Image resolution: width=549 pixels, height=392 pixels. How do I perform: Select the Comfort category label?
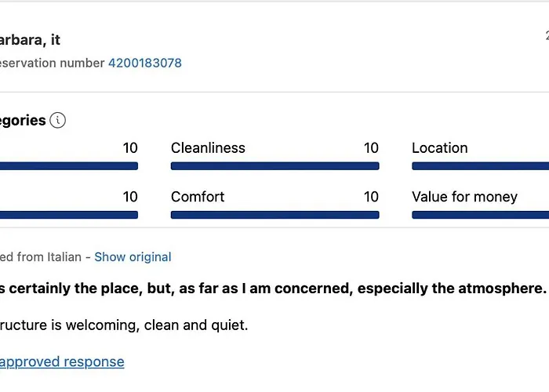198,197
